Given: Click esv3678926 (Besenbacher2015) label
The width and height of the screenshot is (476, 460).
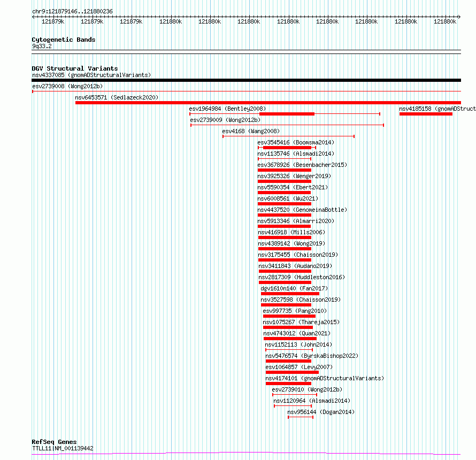Looking at the screenshot, I should click(x=302, y=165).
